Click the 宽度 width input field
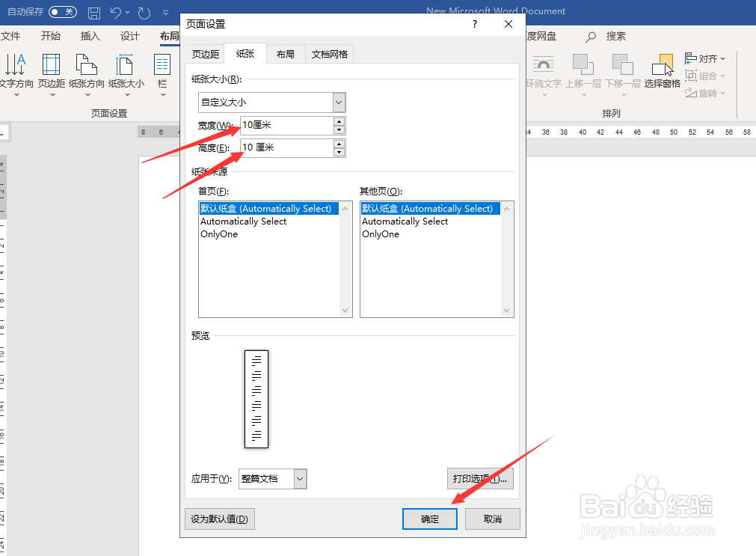 pyautogui.click(x=287, y=125)
